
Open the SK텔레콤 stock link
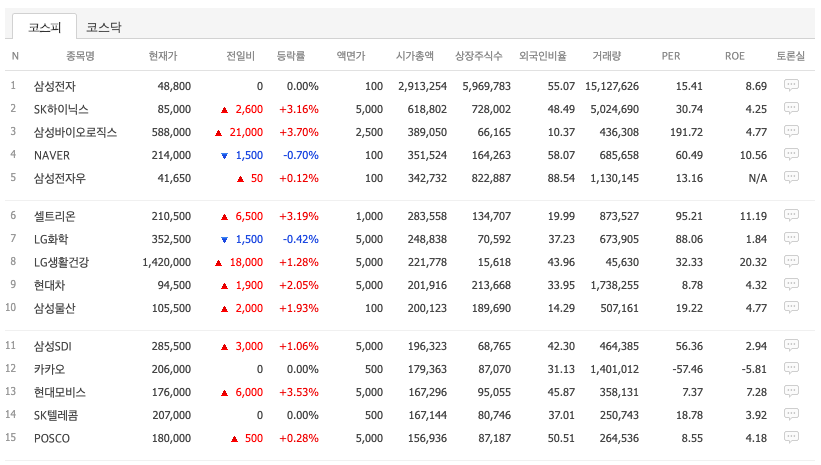point(56,415)
